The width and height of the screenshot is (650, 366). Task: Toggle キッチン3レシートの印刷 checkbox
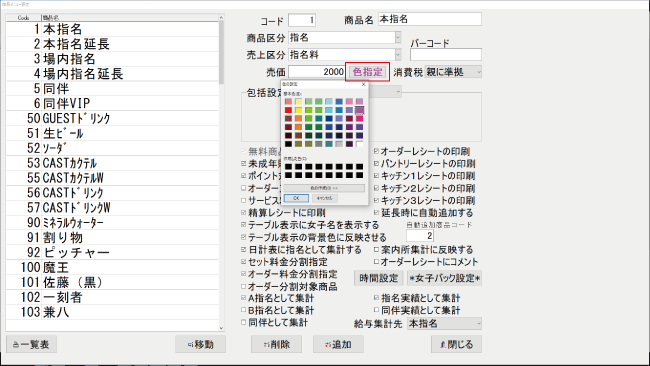pos(376,201)
